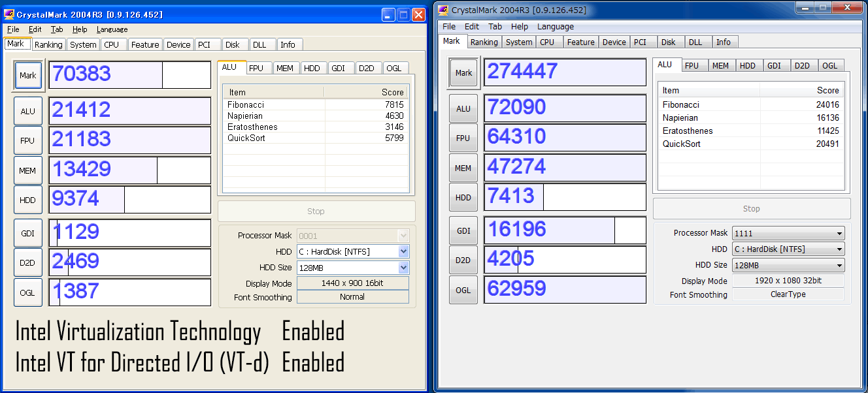This screenshot has width=868, height=393.
Task: Click the CrystalMark title icon in the right window
Action: (444, 10)
